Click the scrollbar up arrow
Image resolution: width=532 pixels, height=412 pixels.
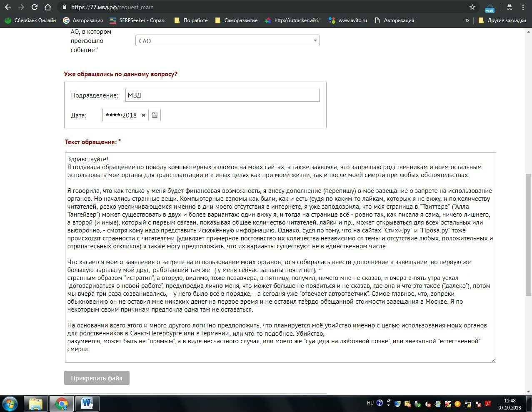[x=529, y=31]
